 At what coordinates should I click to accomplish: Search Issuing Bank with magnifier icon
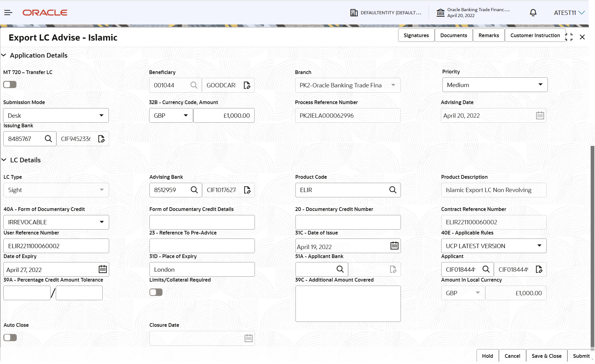coord(48,139)
